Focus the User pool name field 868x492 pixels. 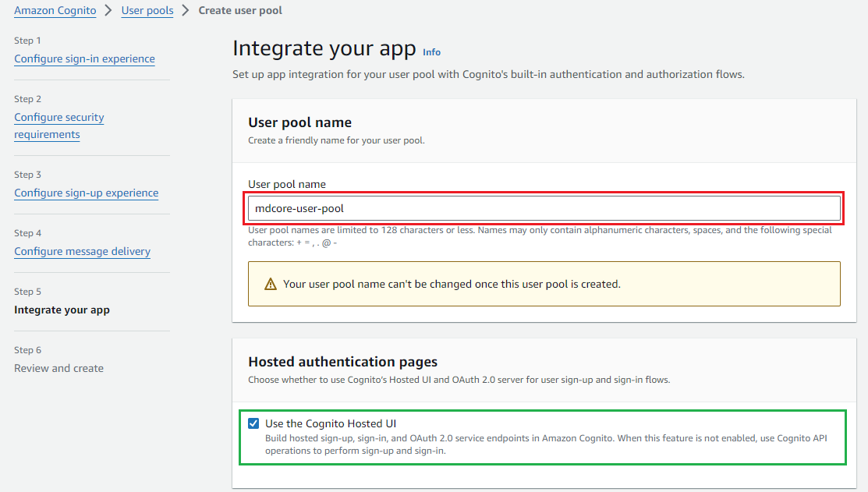point(544,209)
